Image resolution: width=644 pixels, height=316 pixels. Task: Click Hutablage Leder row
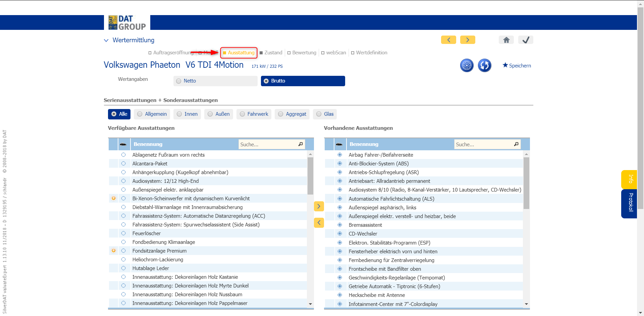[208, 268]
